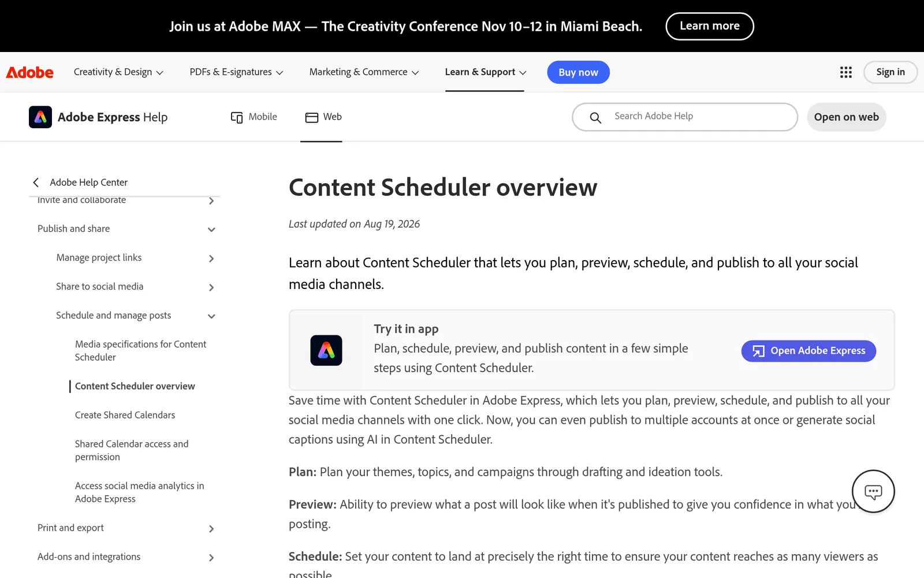Click the Buy now button
The width and height of the screenshot is (924, 578).
pos(578,72)
